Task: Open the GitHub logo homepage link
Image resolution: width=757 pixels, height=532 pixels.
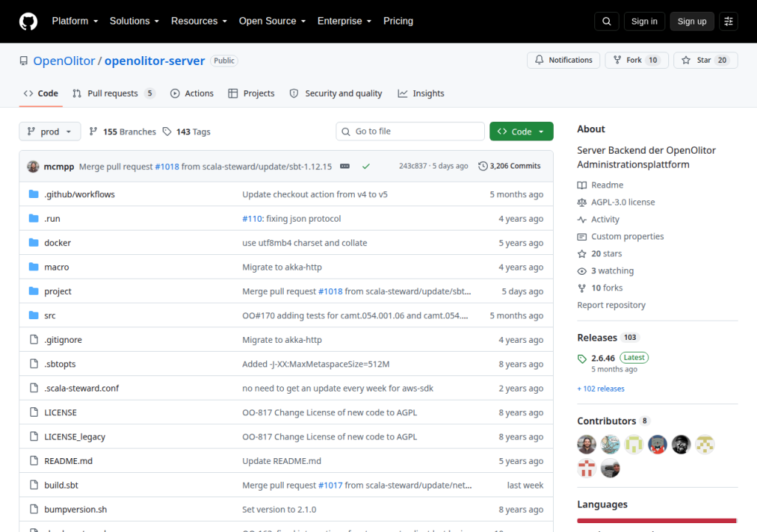Action: [28, 21]
